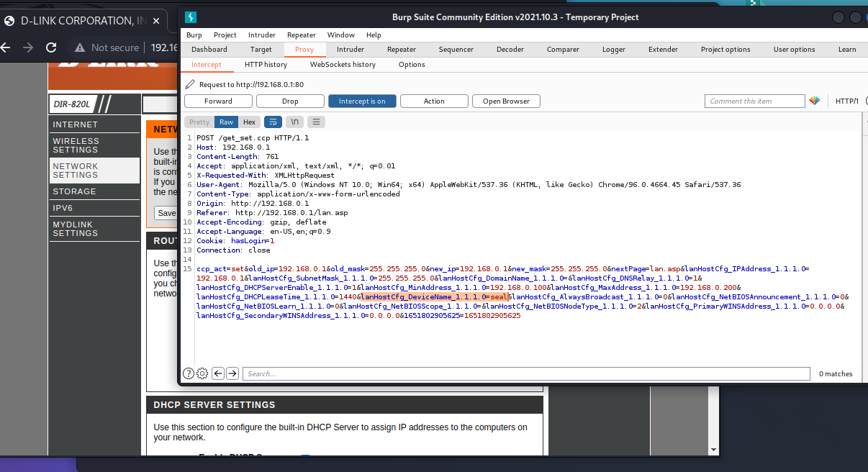Open the Decoder tab
This screenshot has height=472, width=868.
(x=510, y=50)
